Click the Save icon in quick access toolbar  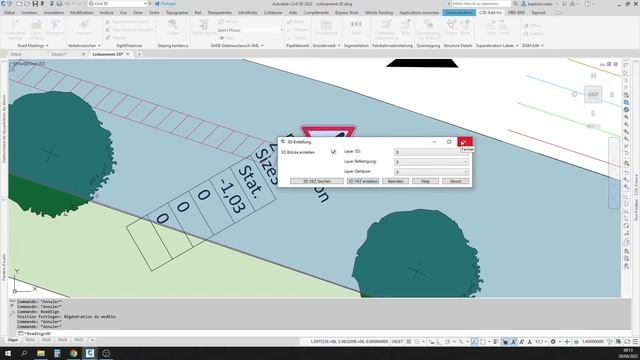pos(35,4)
